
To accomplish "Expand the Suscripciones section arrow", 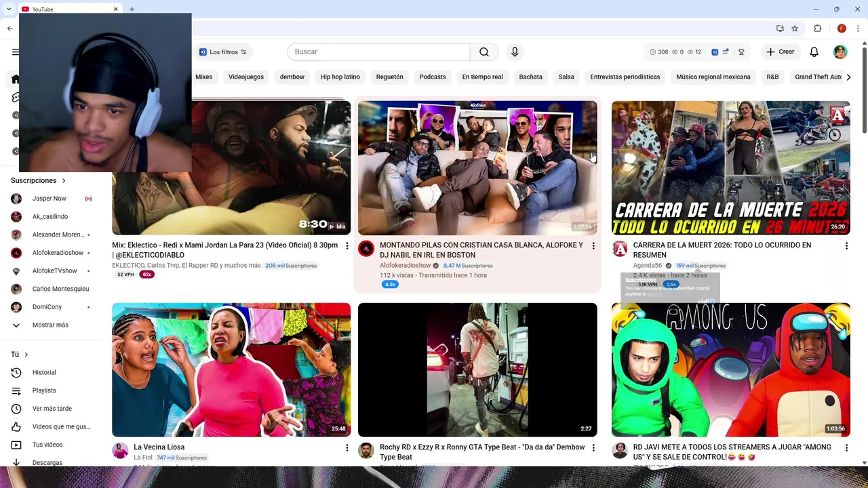I will (x=64, y=181).
